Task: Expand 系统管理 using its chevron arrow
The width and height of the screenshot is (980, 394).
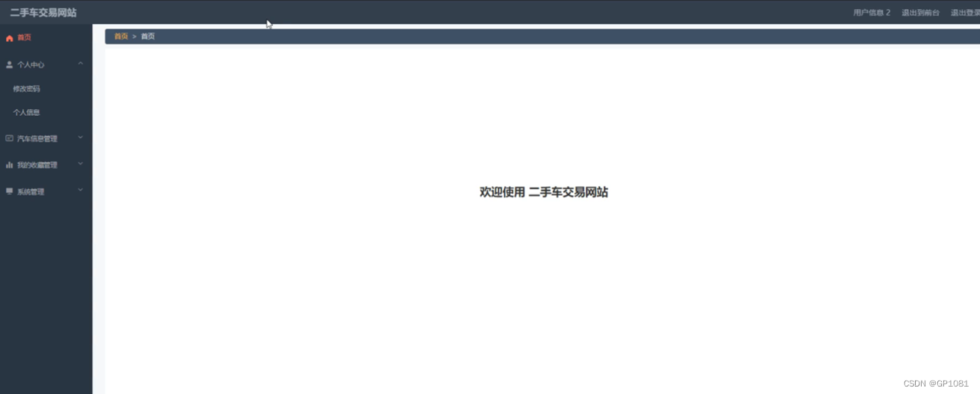Action: [x=80, y=191]
